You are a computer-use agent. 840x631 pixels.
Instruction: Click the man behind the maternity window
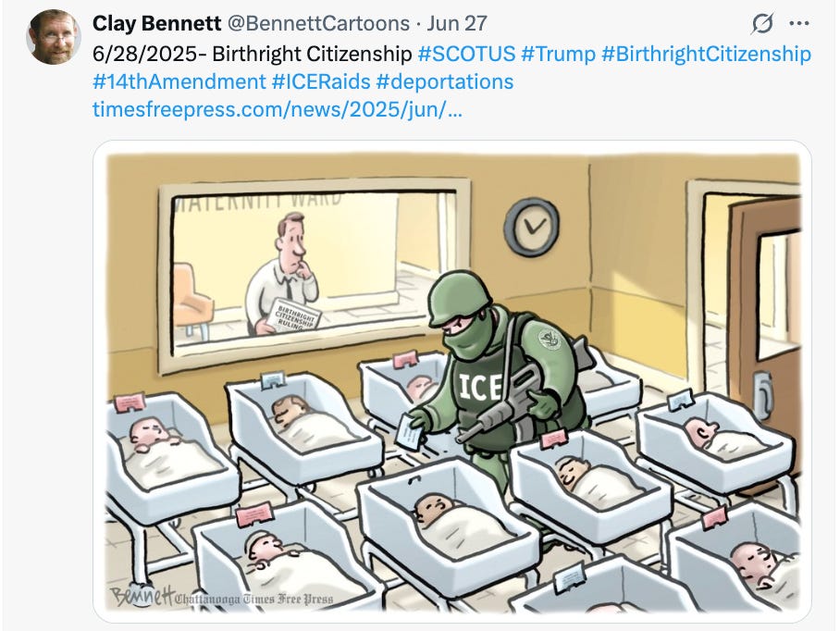point(284,274)
